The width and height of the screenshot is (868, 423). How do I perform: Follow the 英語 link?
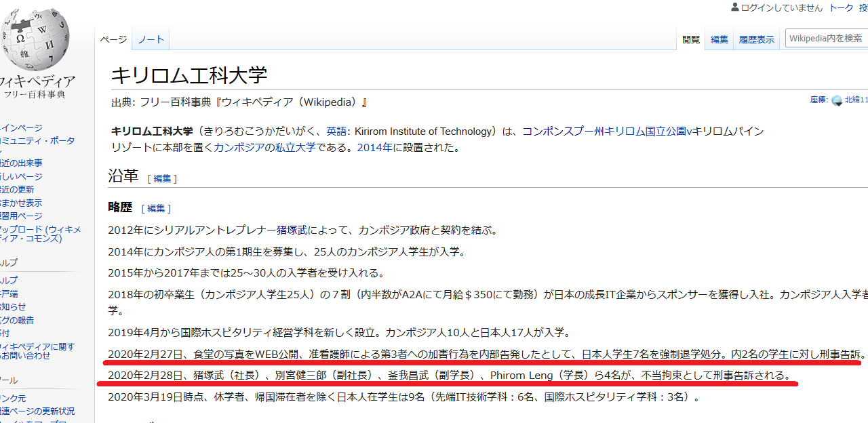pyautogui.click(x=336, y=132)
